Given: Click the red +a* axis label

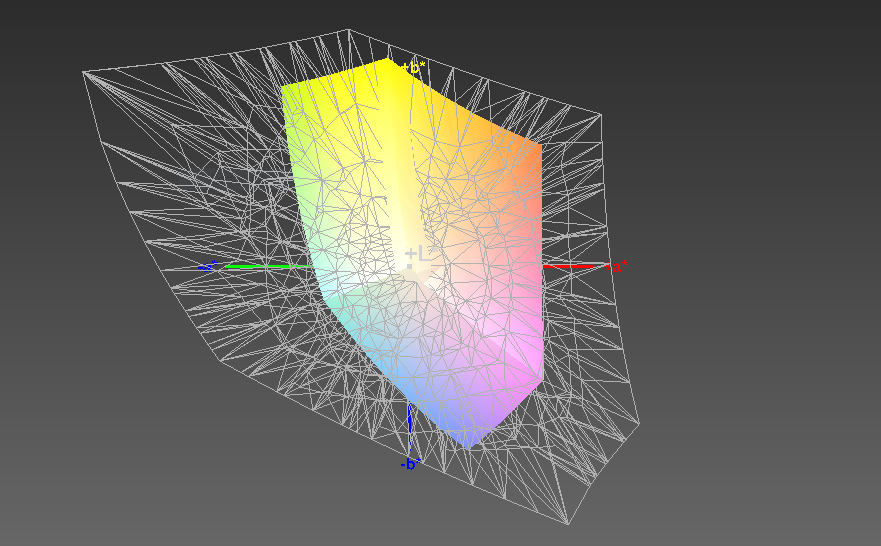Looking at the screenshot, I should tap(616, 266).
